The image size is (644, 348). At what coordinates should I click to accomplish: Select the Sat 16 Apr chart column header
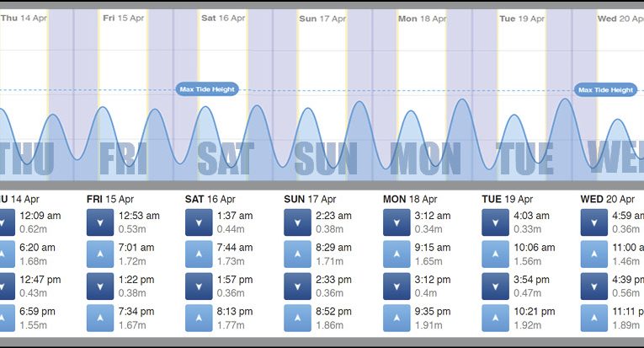(x=223, y=18)
